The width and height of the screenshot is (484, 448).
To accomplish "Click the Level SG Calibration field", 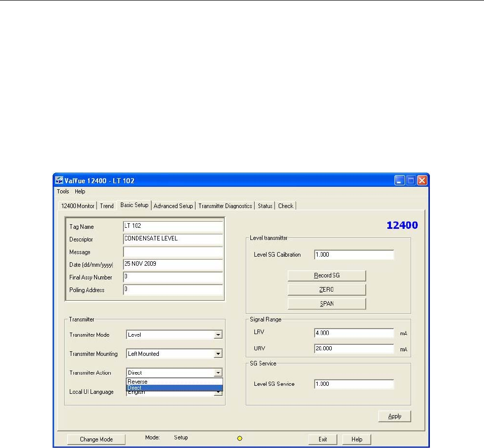I will pos(354,255).
